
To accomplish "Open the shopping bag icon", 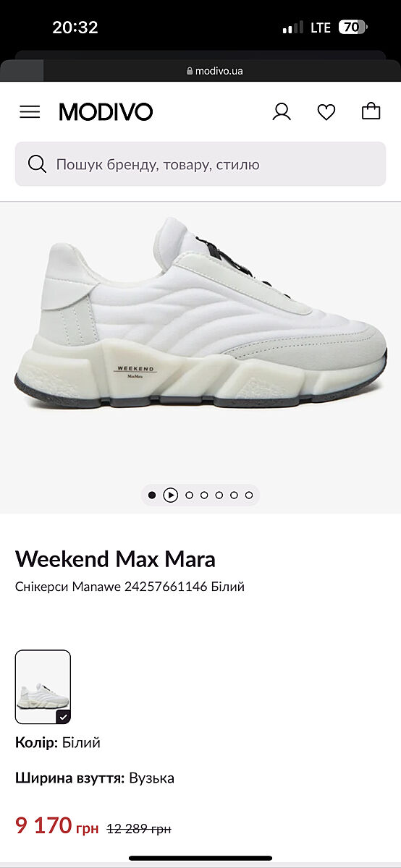I will pos(371,111).
